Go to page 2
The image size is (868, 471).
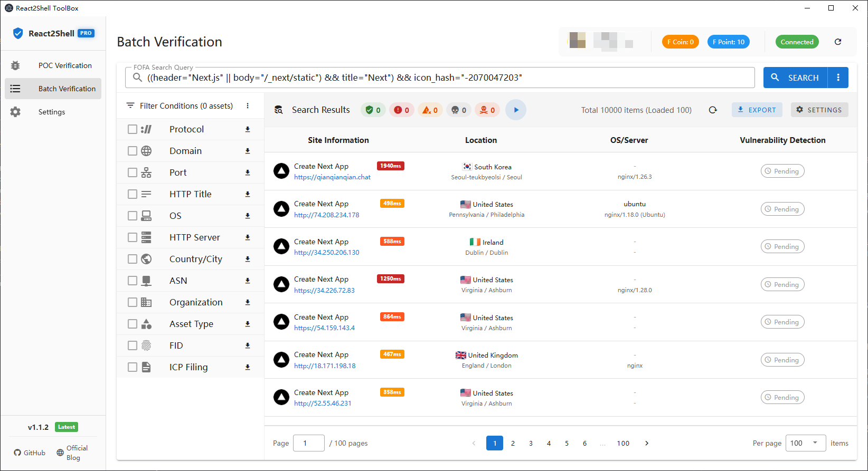tap(513, 443)
